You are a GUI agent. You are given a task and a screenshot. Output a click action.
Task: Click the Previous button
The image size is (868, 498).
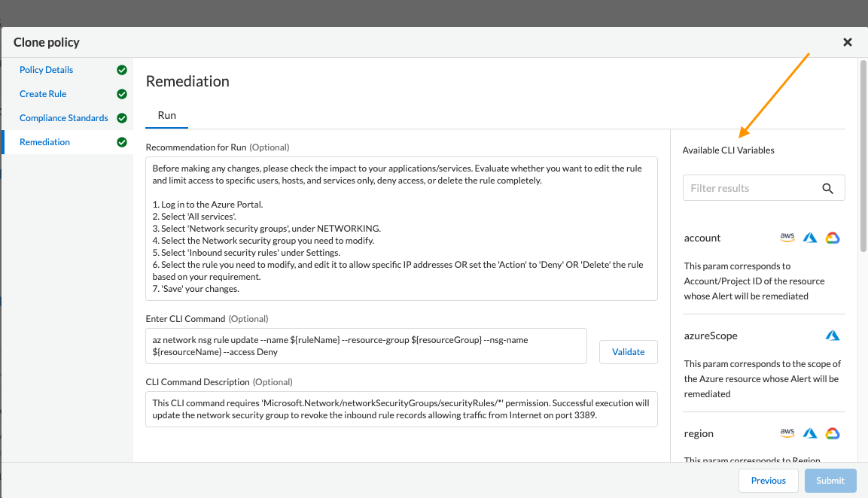[768, 480]
